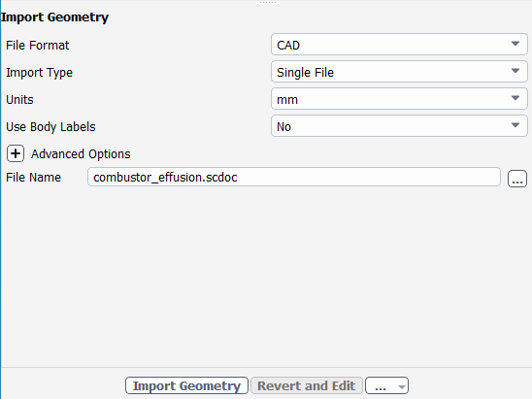Expand Advanced Options with the plus icon
Screen dimensions: 532x399
tap(16, 153)
